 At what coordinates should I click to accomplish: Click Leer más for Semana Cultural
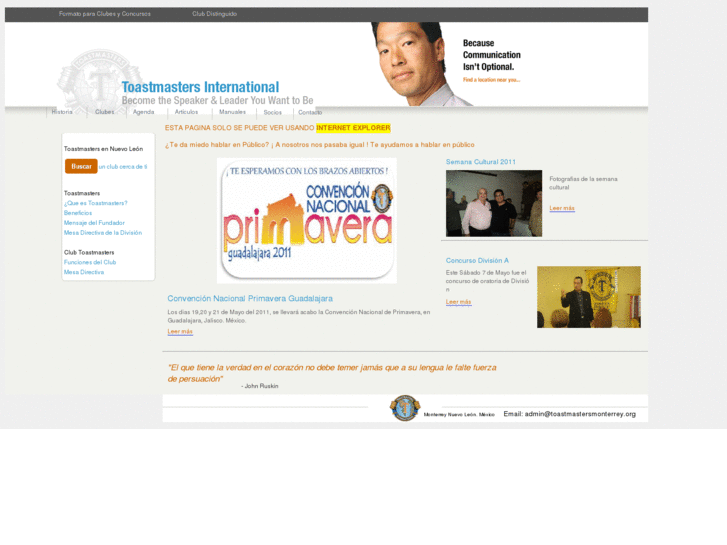pos(562,208)
